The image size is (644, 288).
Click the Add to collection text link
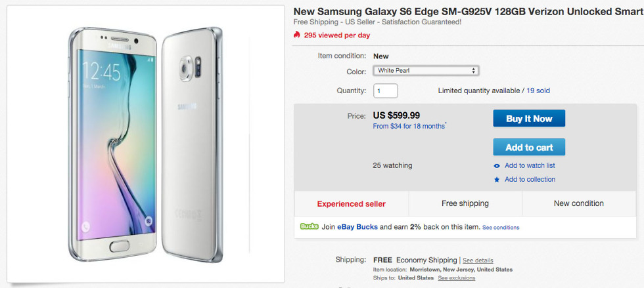[530, 179]
